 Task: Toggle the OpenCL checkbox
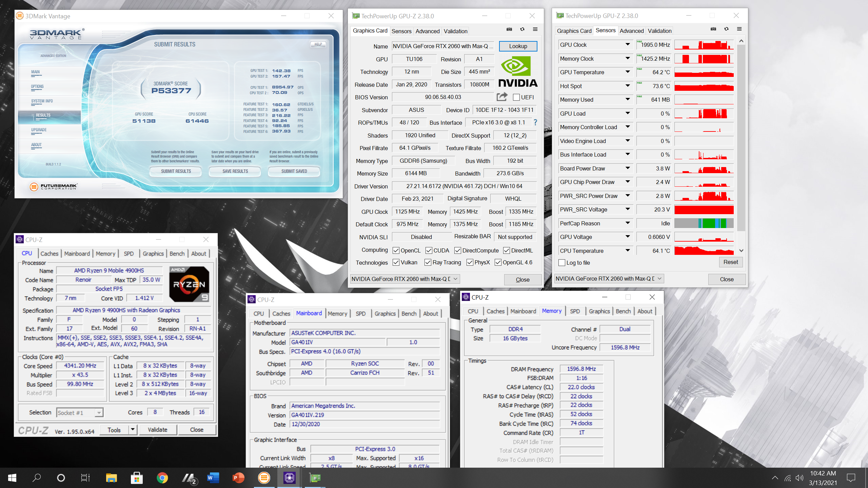click(x=396, y=250)
